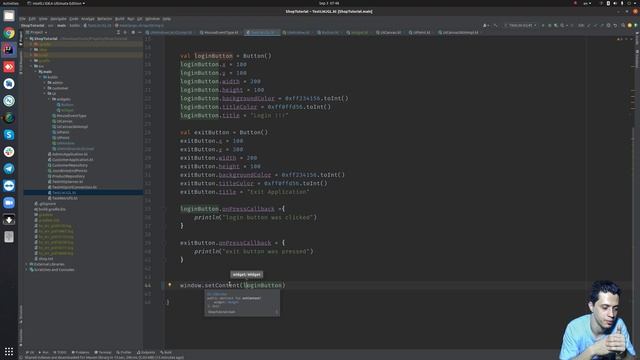640x360 pixels.
Task: Open the Navigate menu
Action: pos(58,19)
